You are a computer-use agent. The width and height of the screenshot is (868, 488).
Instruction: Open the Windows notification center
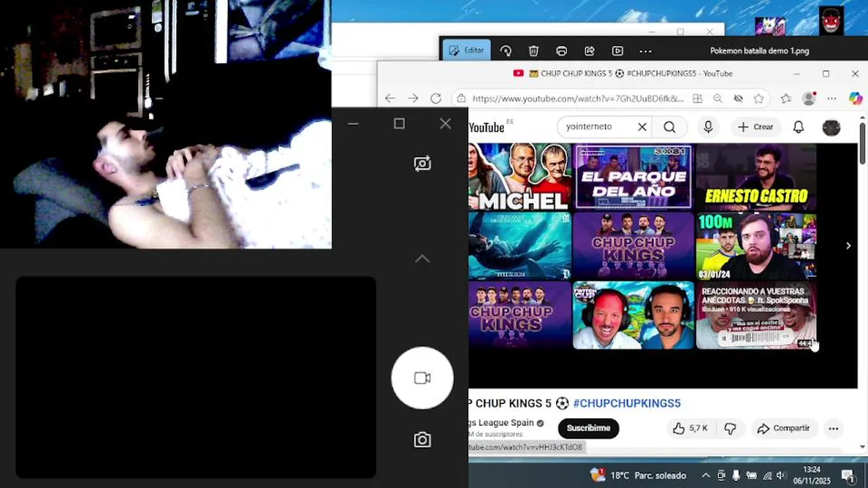[848, 475]
